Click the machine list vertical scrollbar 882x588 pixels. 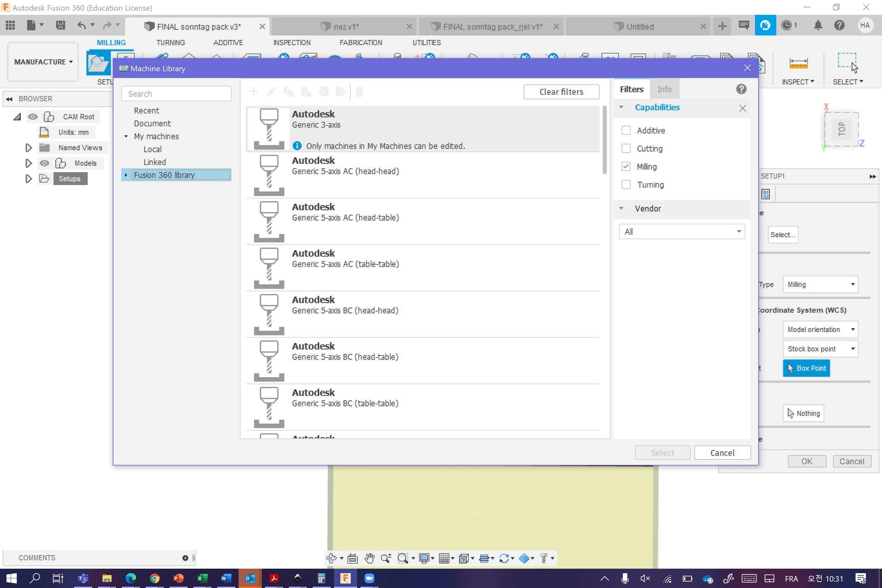(604, 140)
